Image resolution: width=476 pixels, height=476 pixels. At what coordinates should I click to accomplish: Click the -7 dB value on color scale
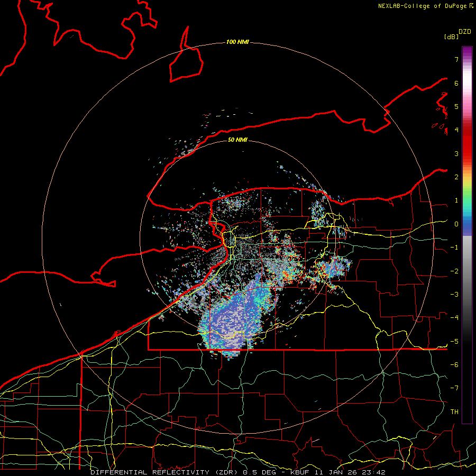454,388
